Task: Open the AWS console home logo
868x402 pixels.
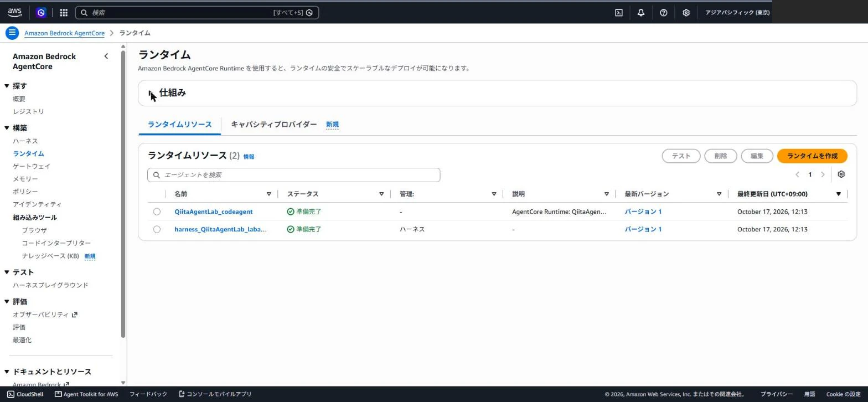Action: (x=15, y=12)
